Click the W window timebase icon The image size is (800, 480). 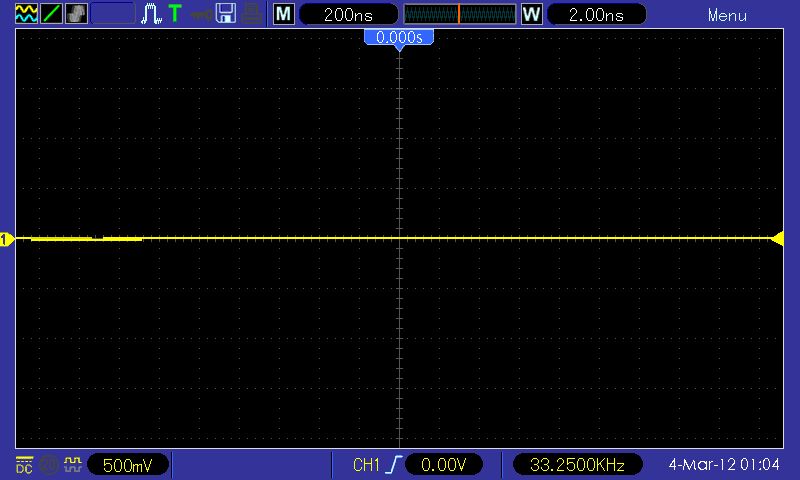(531, 14)
